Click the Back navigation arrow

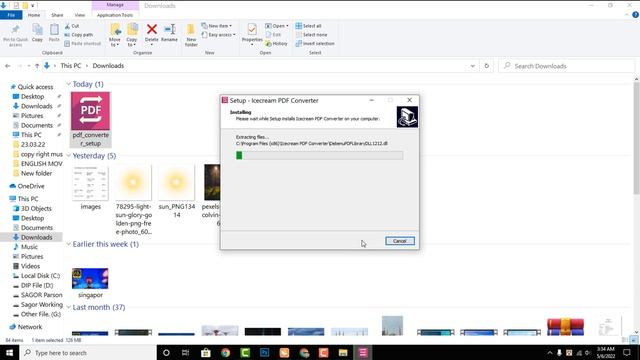click(x=8, y=66)
